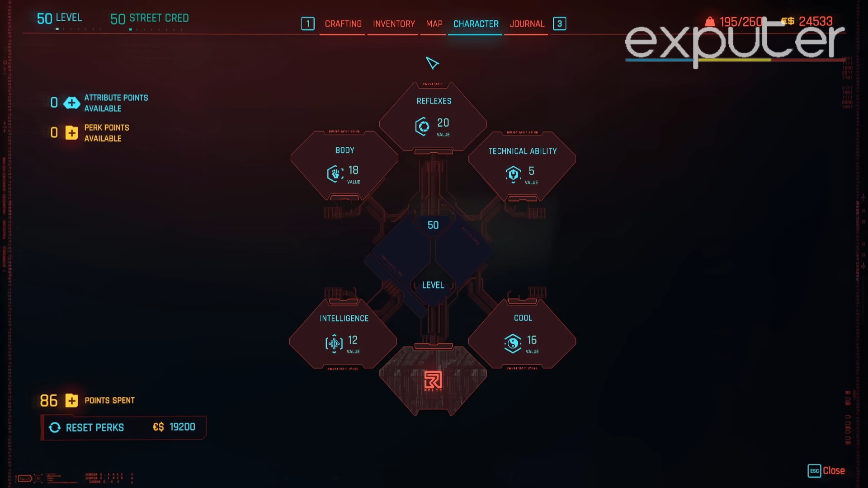The width and height of the screenshot is (868, 488).
Task: Click the attribute points plus icon
Action: point(71,103)
